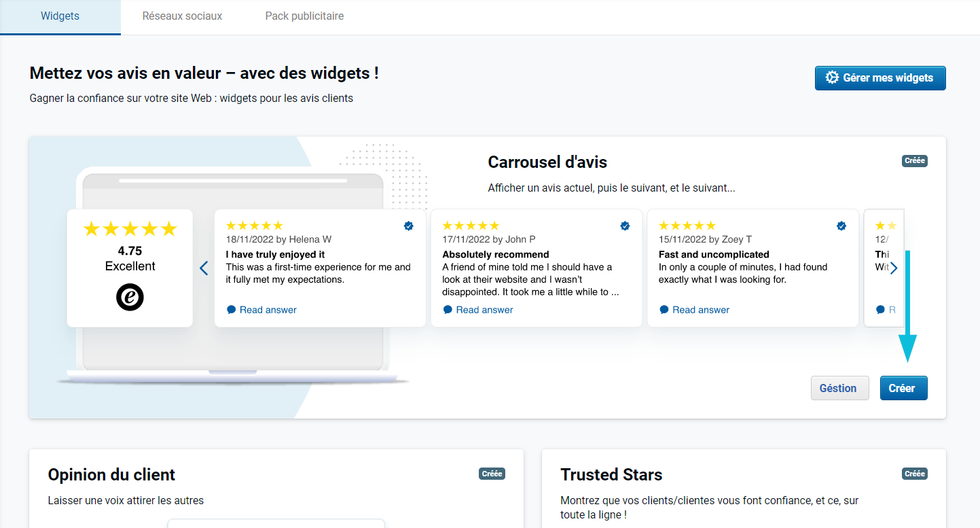The width and height of the screenshot is (980, 528).
Task: Go to previous review with left chevron
Action: point(204,268)
